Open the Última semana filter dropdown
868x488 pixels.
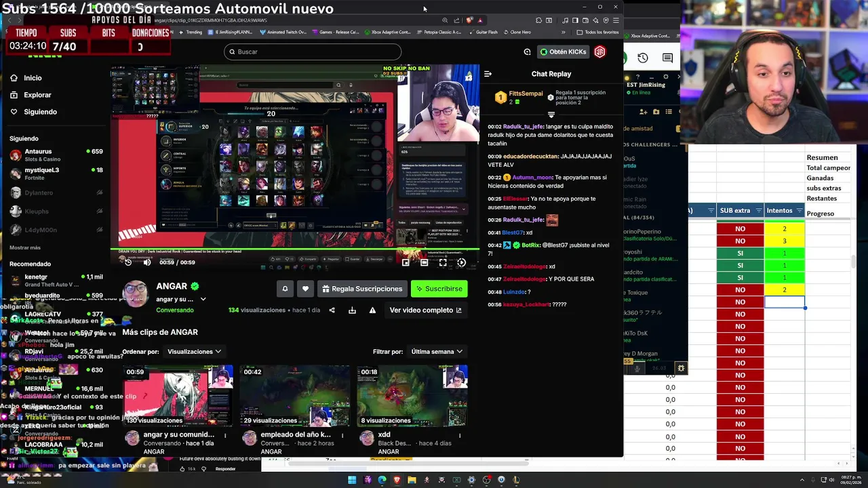click(437, 352)
